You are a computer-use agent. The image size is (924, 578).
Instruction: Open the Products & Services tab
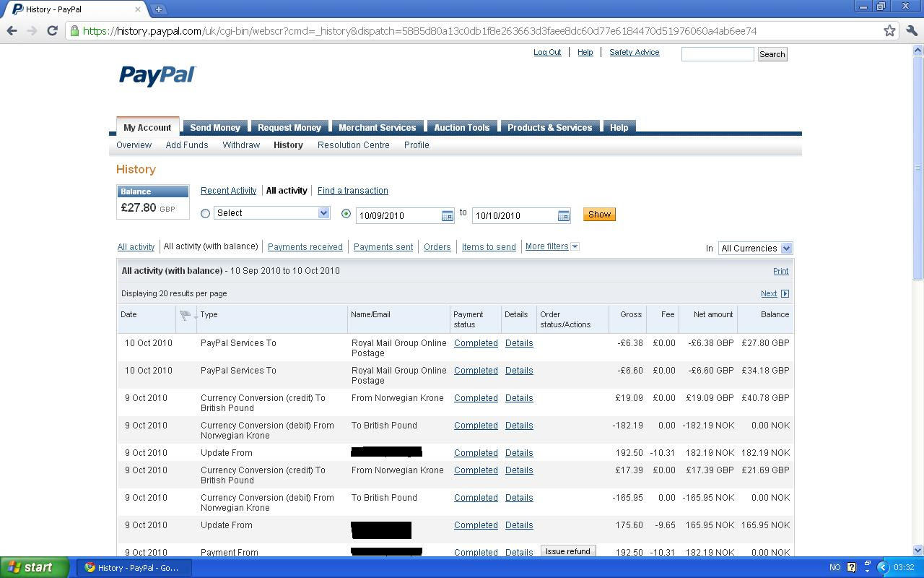[550, 127]
